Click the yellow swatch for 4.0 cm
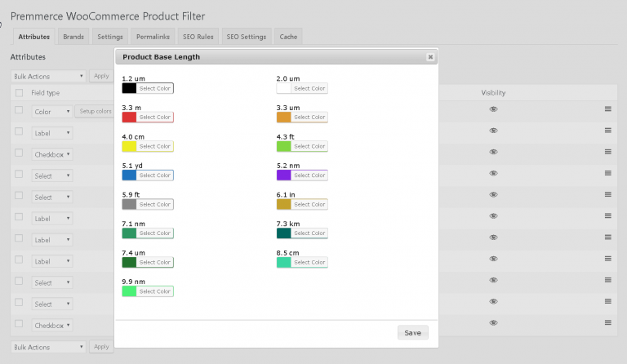 pyautogui.click(x=129, y=146)
